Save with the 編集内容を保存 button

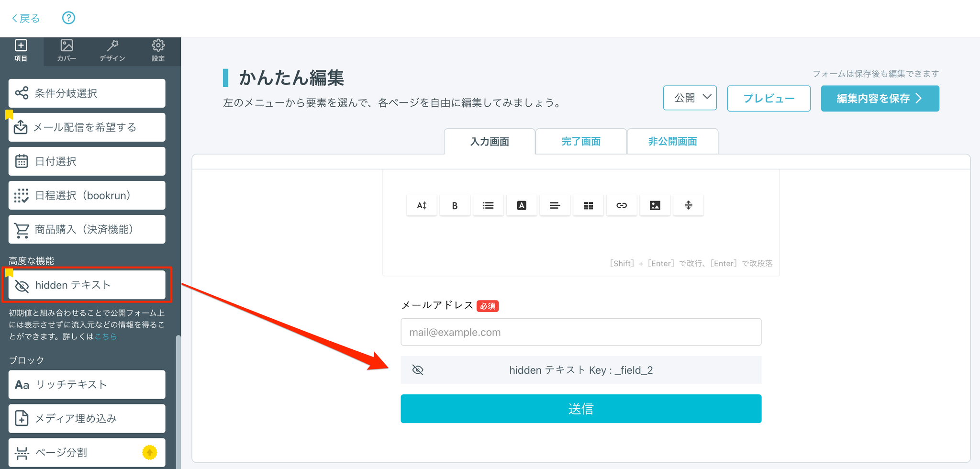[x=880, y=99]
